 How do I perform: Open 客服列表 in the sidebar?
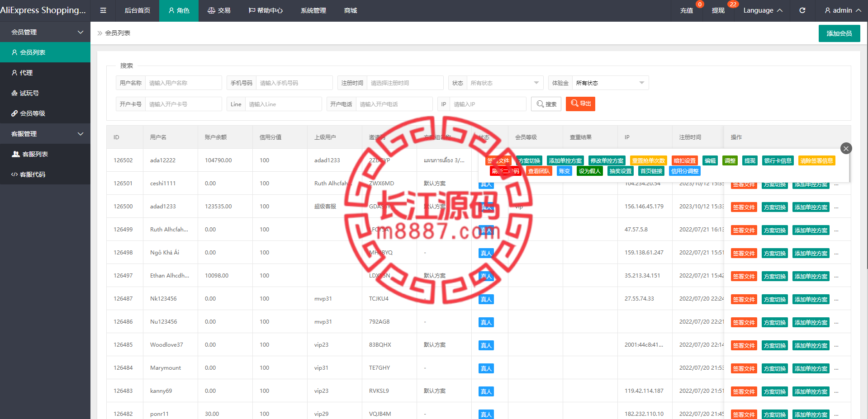tap(45, 154)
